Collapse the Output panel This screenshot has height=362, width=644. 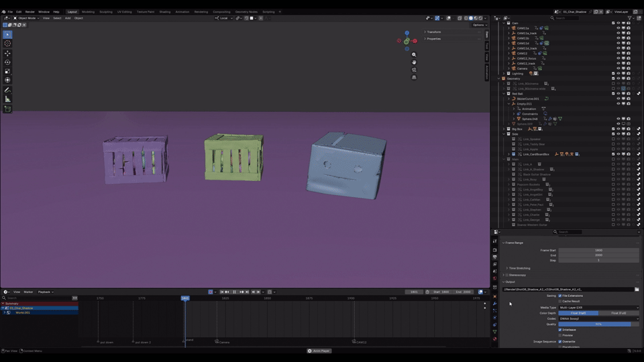pyautogui.click(x=508, y=282)
